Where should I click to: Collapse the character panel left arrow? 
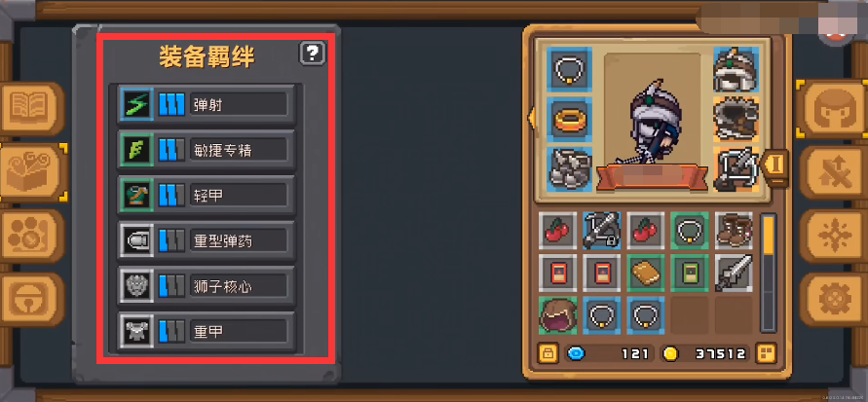tap(531, 118)
